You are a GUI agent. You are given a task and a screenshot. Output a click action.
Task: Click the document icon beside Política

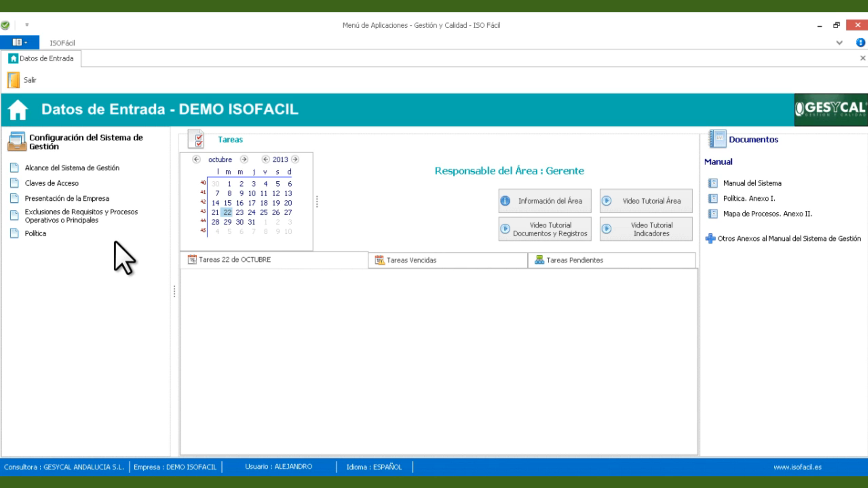pyautogui.click(x=14, y=233)
